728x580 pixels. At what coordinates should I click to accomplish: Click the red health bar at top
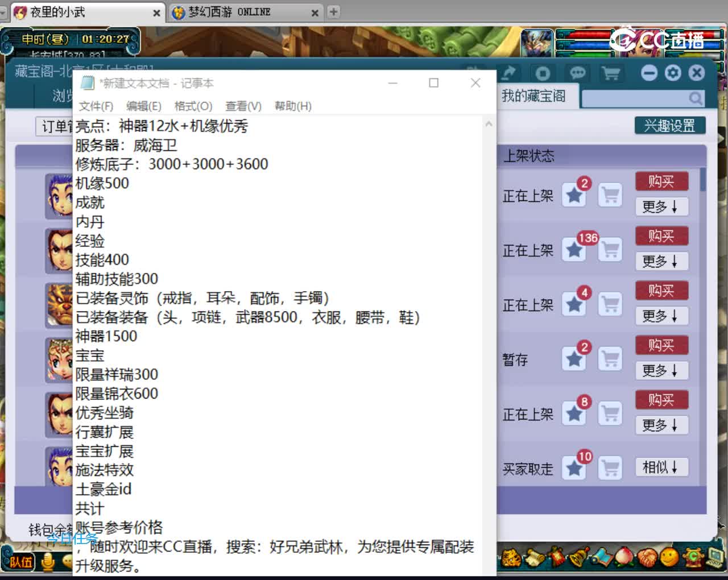click(586, 36)
